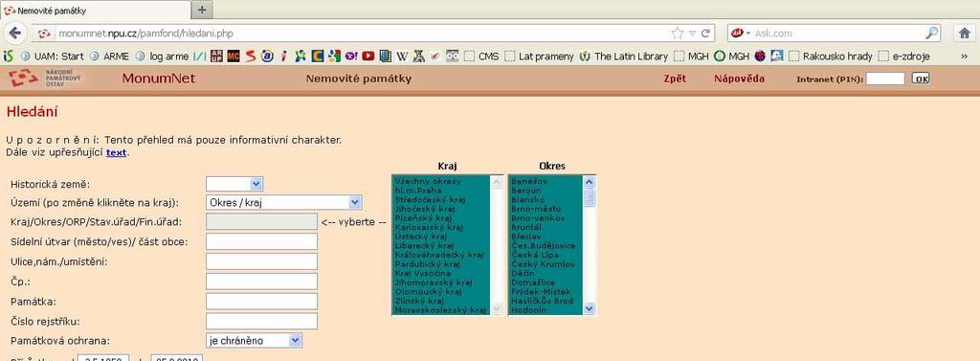Screen dimensions: 980x361
Task: Open the Wikipedia W bookmark
Action: (402, 56)
